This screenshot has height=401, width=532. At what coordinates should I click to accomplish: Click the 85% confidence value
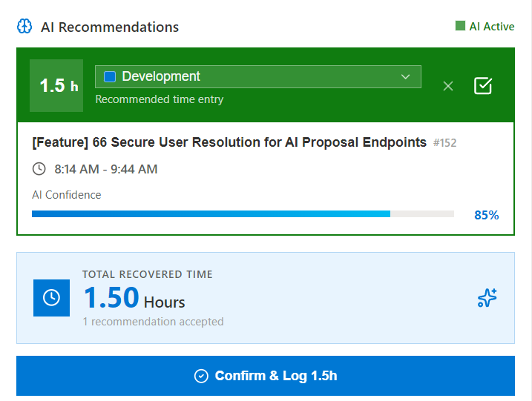[x=487, y=215]
